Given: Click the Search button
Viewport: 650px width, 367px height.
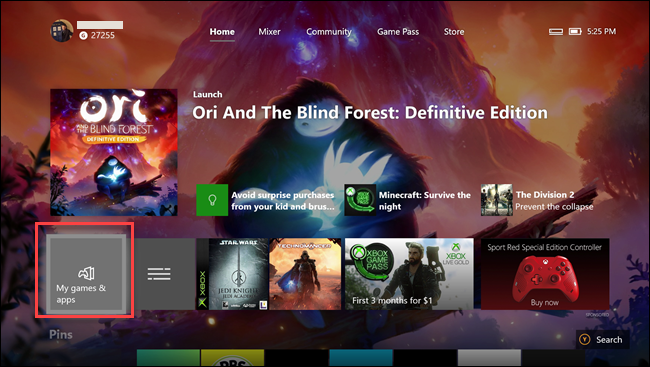Looking at the screenshot, I should pos(603,340).
